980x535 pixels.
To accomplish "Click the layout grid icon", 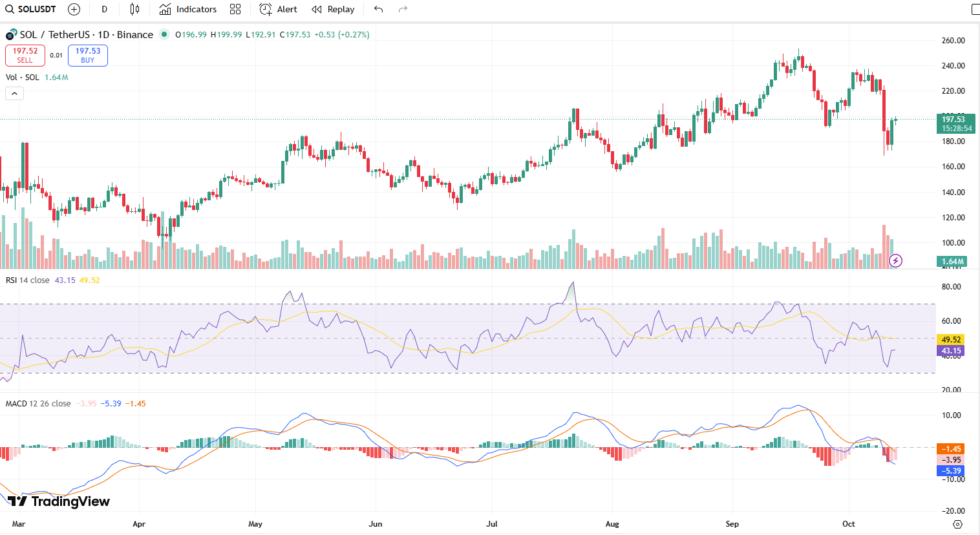I will pos(235,9).
